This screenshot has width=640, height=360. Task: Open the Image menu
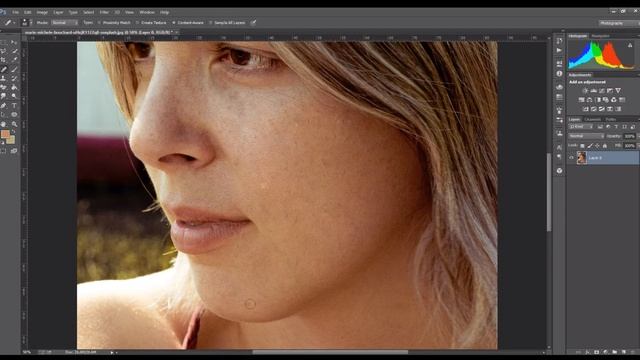42,12
